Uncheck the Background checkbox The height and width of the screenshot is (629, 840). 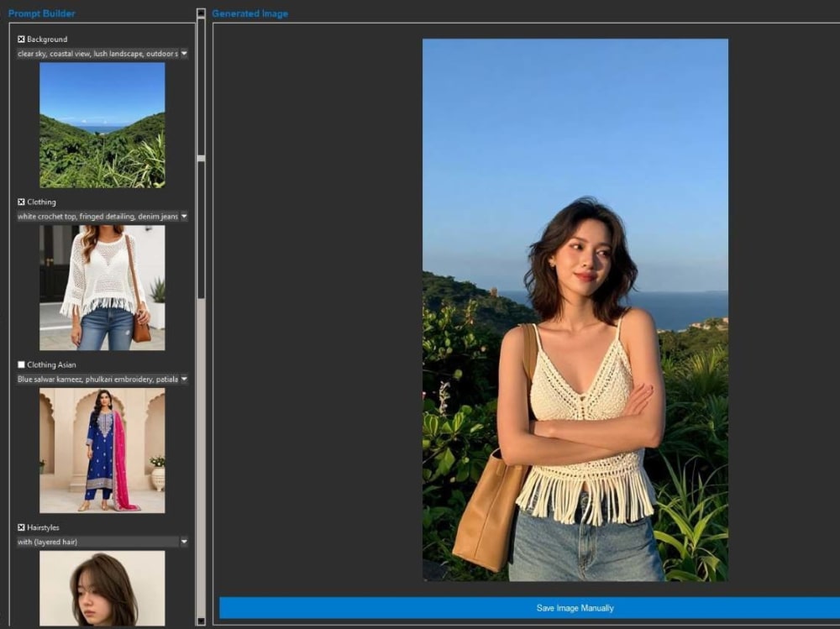pos(21,39)
